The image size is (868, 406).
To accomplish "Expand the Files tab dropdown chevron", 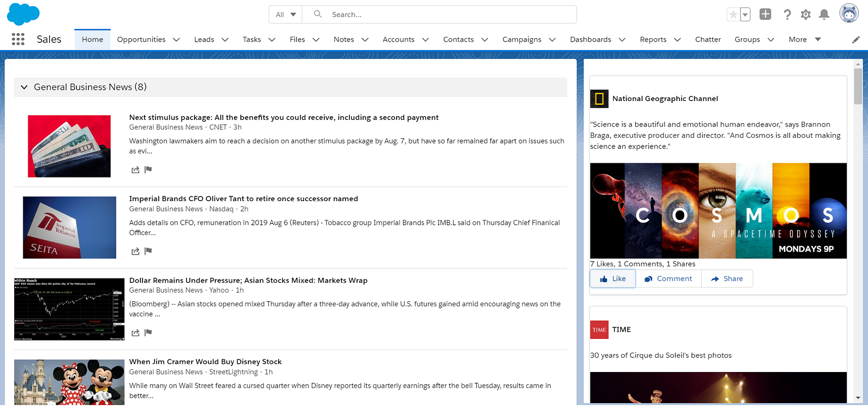I will (316, 40).
